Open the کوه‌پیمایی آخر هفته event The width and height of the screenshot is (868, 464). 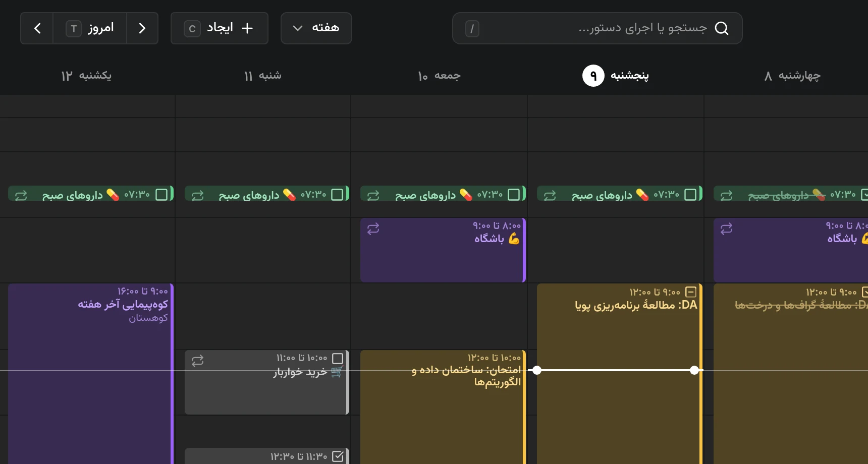pyautogui.click(x=91, y=374)
